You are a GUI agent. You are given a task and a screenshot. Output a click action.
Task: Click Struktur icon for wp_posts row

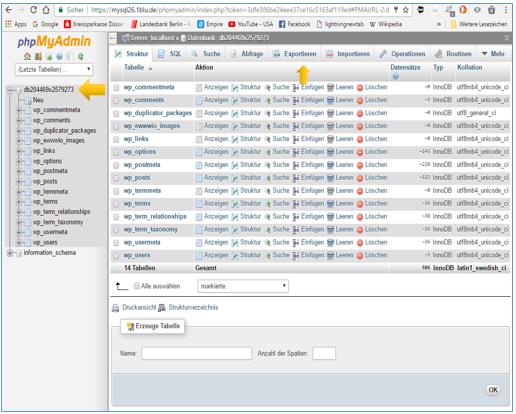235,178
